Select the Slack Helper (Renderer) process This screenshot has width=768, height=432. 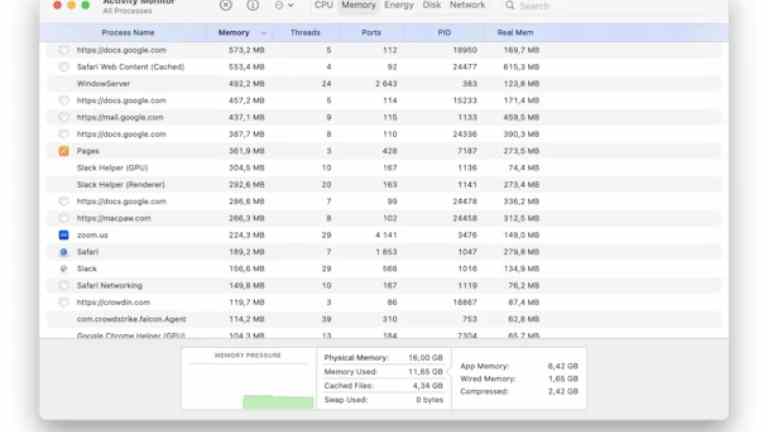point(120,185)
